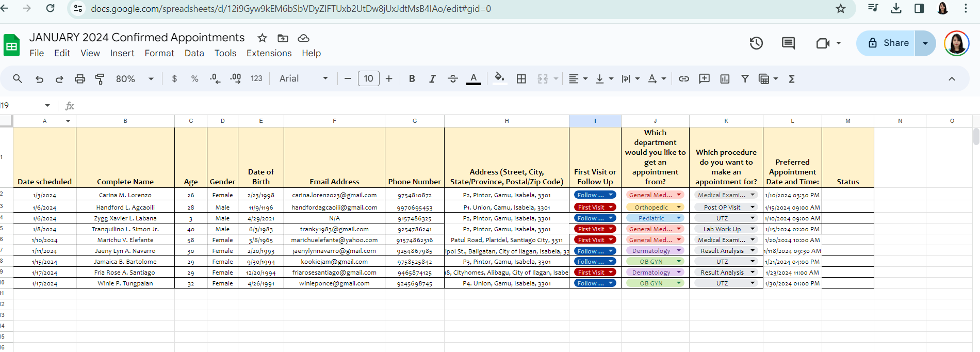The width and height of the screenshot is (980, 352).
Task: Increase font size with plus button
Action: click(x=389, y=79)
